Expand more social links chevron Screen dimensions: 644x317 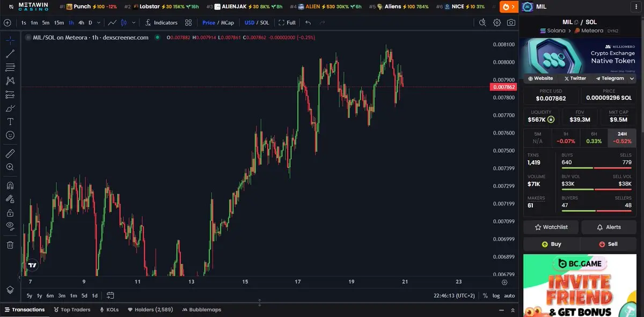pyautogui.click(x=632, y=78)
